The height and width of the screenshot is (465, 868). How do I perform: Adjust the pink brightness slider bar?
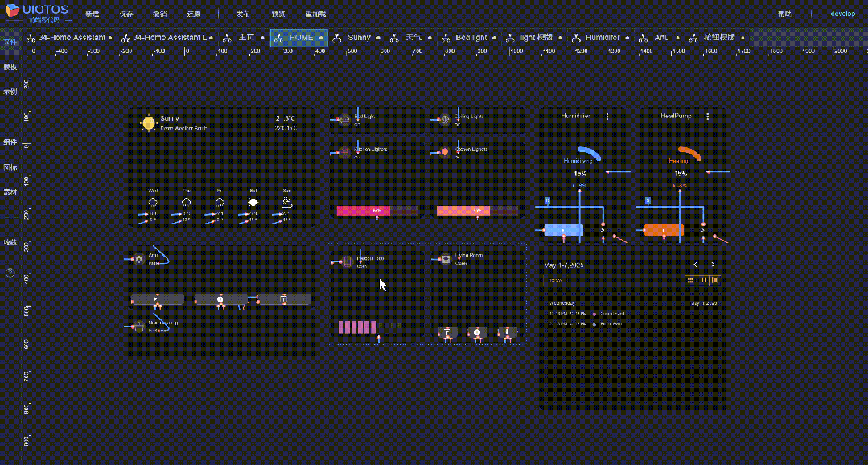(377, 210)
